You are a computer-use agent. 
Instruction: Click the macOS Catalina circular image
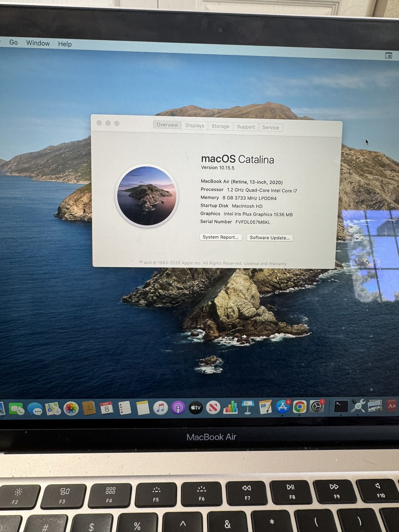pyautogui.click(x=147, y=196)
